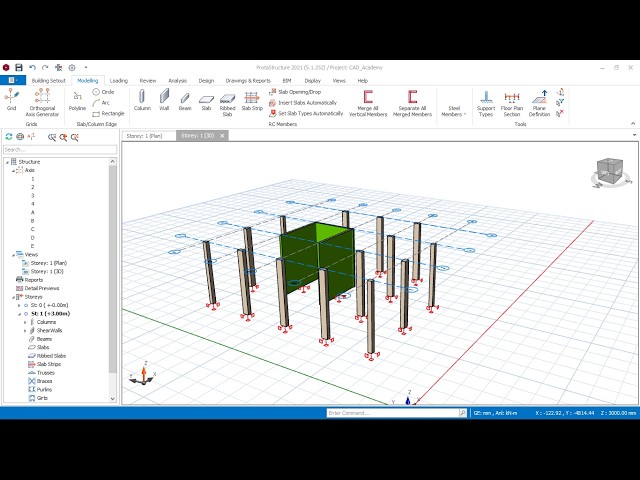This screenshot has width=640, height=480.
Task: Open the blue application file menu
Action: click(13, 80)
